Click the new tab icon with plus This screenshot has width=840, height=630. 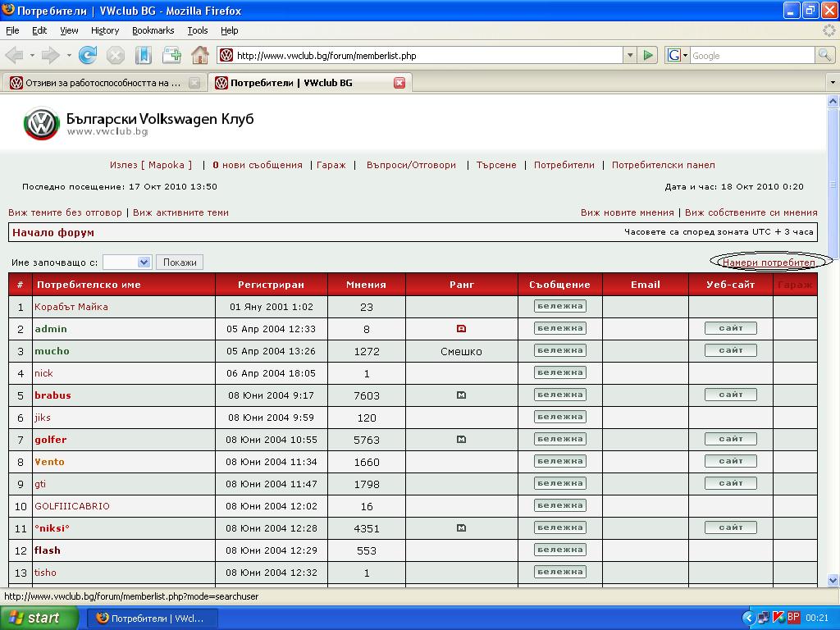click(x=171, y=55)
